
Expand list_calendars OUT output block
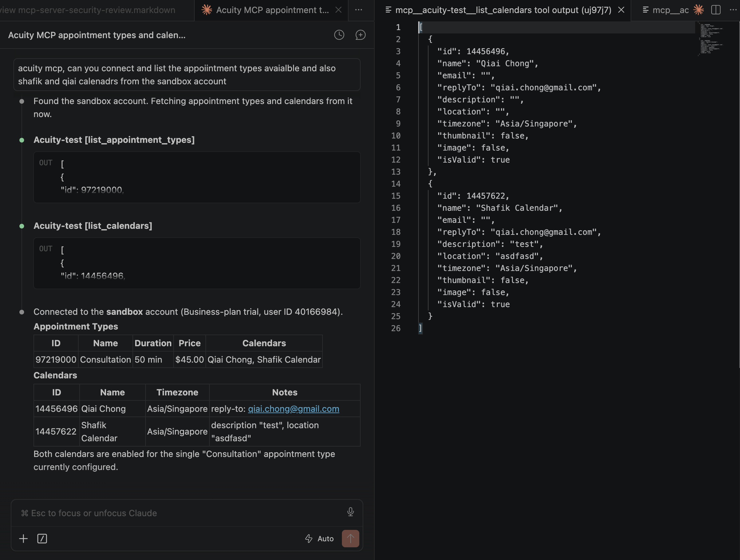point(197,263)
